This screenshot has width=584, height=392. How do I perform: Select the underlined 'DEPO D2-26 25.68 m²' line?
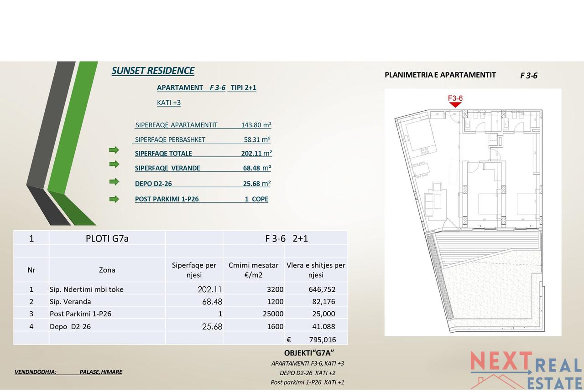coord(203,184)
